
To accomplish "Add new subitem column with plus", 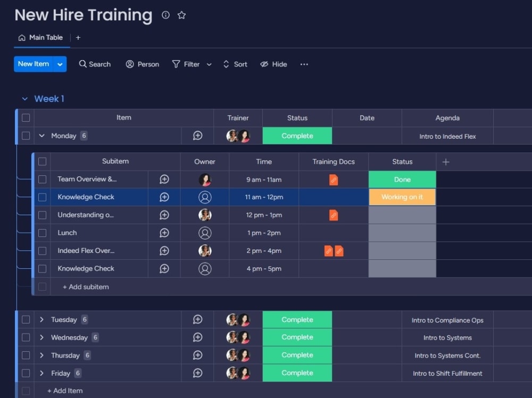I will click(x=446, y=162).
